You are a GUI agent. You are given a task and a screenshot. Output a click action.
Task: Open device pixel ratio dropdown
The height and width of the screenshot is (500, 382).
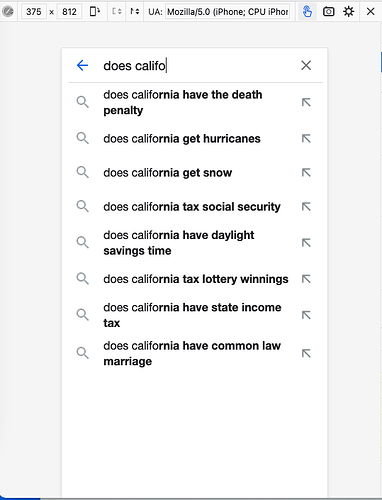click(x=117, y=12)
